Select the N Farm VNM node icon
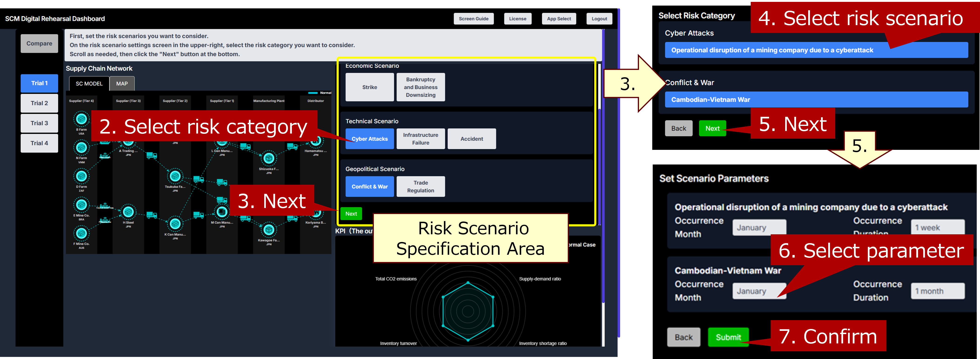The image size is (980, 359). 81,148
